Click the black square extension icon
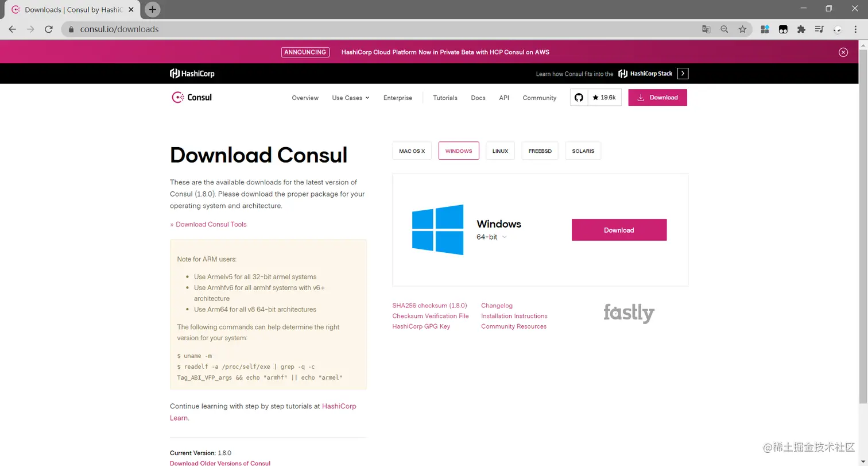Image resolution: width=868 pixels, height=466 pixels. 783,29
